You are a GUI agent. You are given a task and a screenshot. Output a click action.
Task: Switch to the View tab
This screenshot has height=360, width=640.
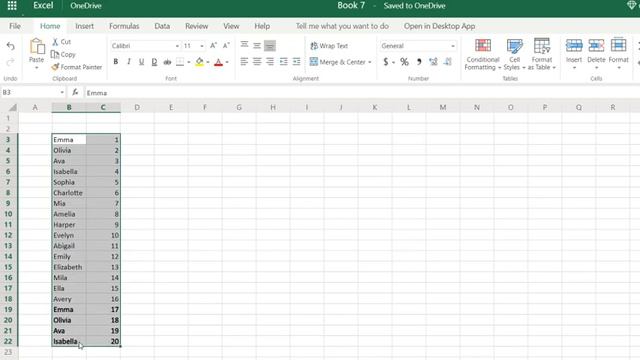pyautogui.click(x=231, y=26)
